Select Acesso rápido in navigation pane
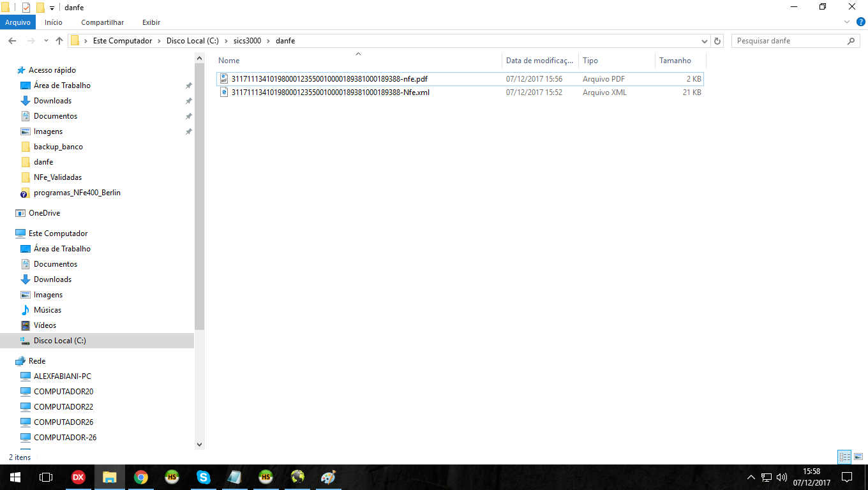Viewport: 868px width, 490px height. click(52, 70)
